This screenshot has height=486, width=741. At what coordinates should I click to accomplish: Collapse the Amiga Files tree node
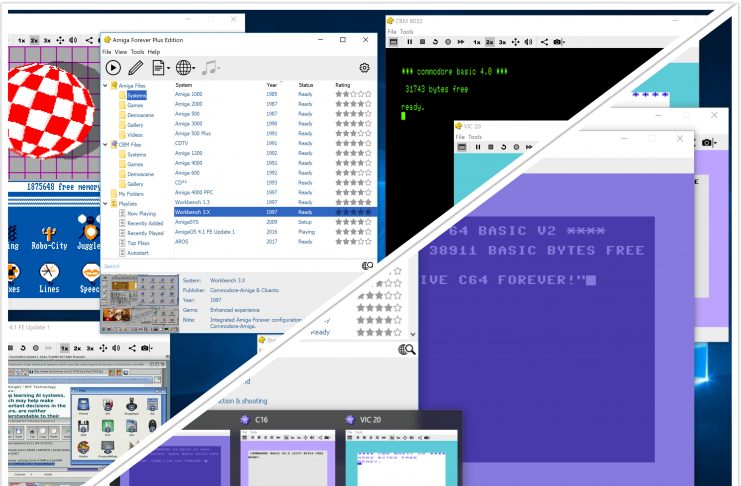105,86
